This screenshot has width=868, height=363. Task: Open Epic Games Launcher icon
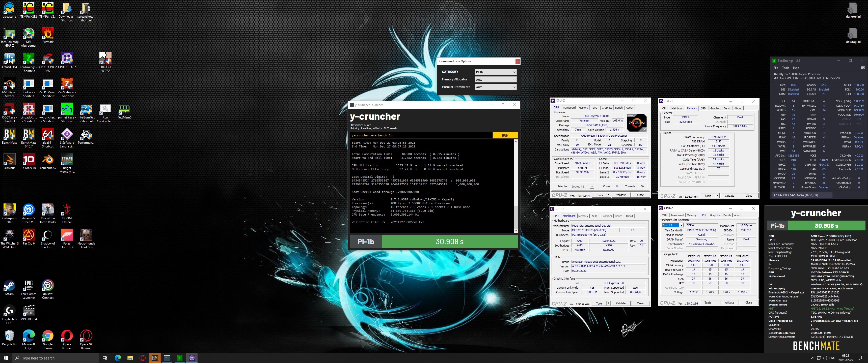[29, 289]
